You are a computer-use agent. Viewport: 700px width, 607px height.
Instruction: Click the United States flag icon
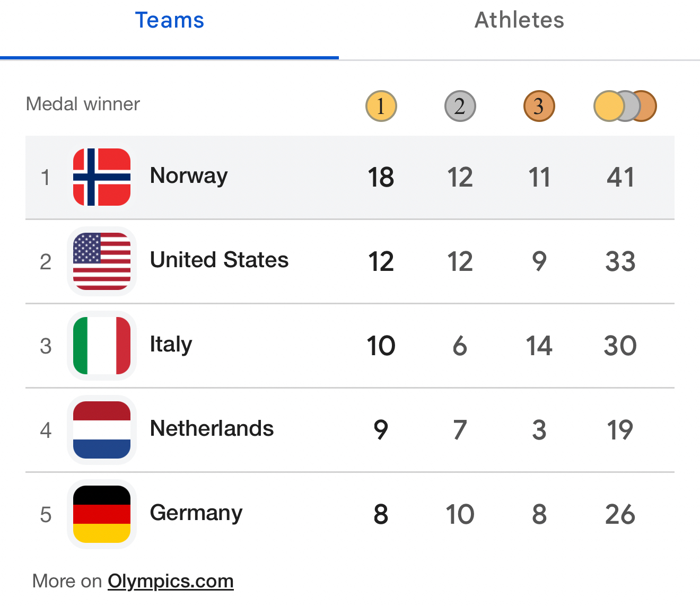102,261
